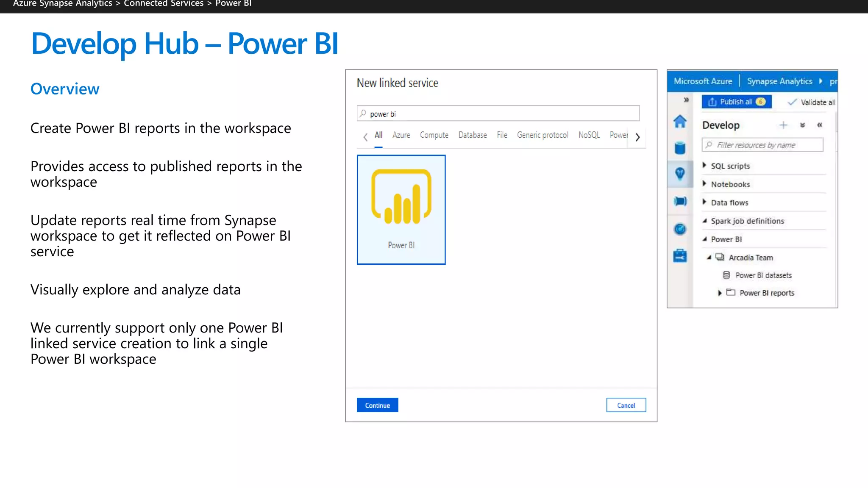Collapse Arcadia Team node

pyautogui.click(x=709, y=257)
